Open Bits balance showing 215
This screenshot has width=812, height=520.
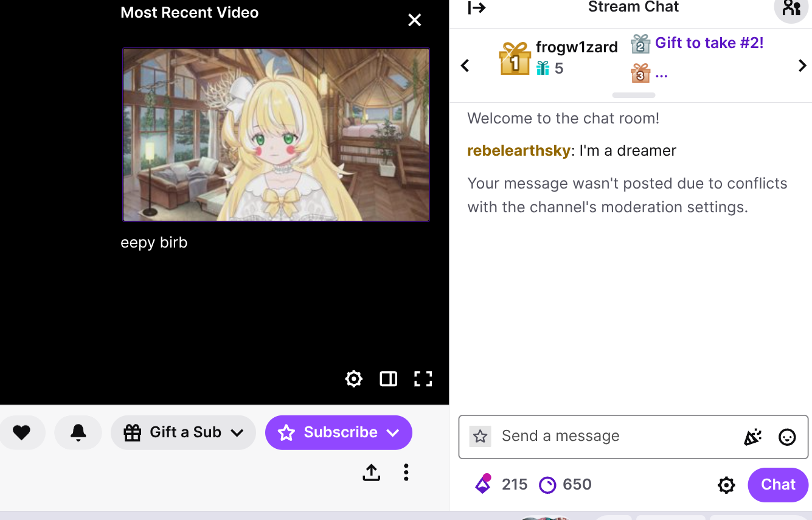[x=501, y=484]
